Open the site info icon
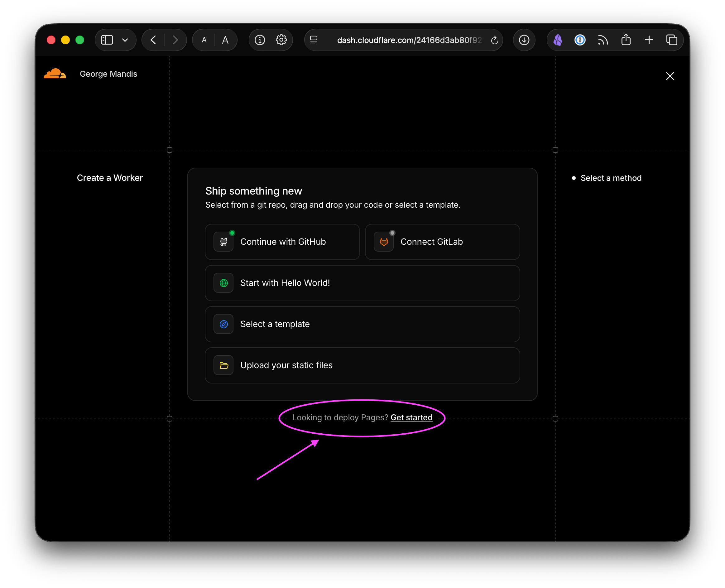The image size is (725, 588). [260, 40]
